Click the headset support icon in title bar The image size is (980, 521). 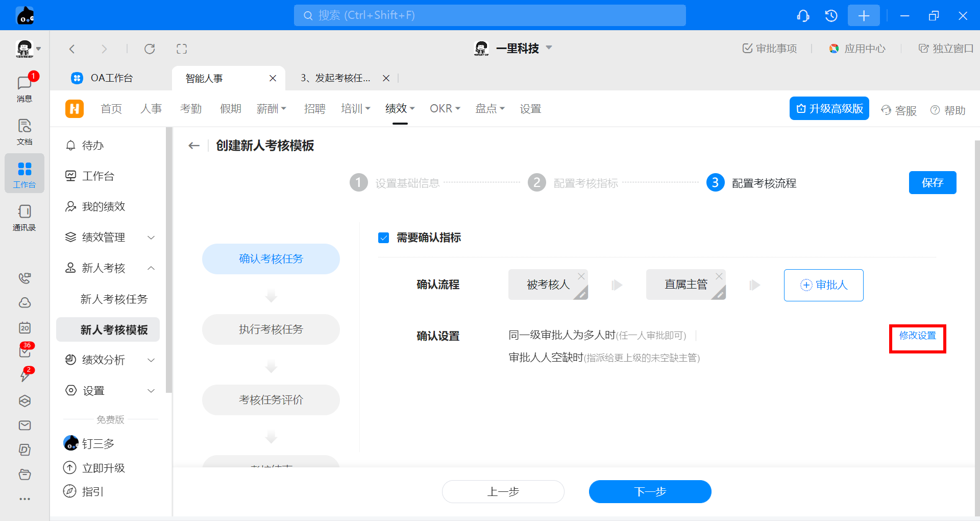[803, 16]
